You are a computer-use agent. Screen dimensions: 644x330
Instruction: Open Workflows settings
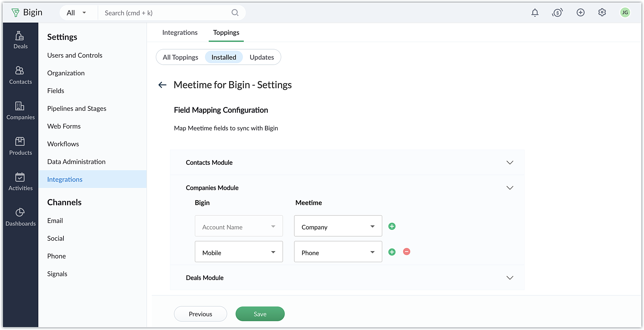pyautogui.click(x=63, y=144)
